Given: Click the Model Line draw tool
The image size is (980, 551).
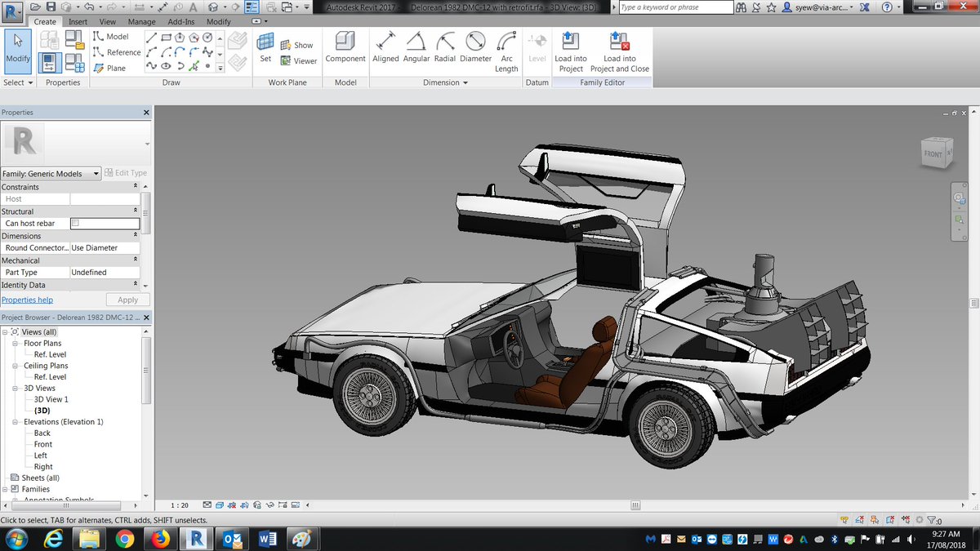Looking at the screenshot, I should (110, 37).
